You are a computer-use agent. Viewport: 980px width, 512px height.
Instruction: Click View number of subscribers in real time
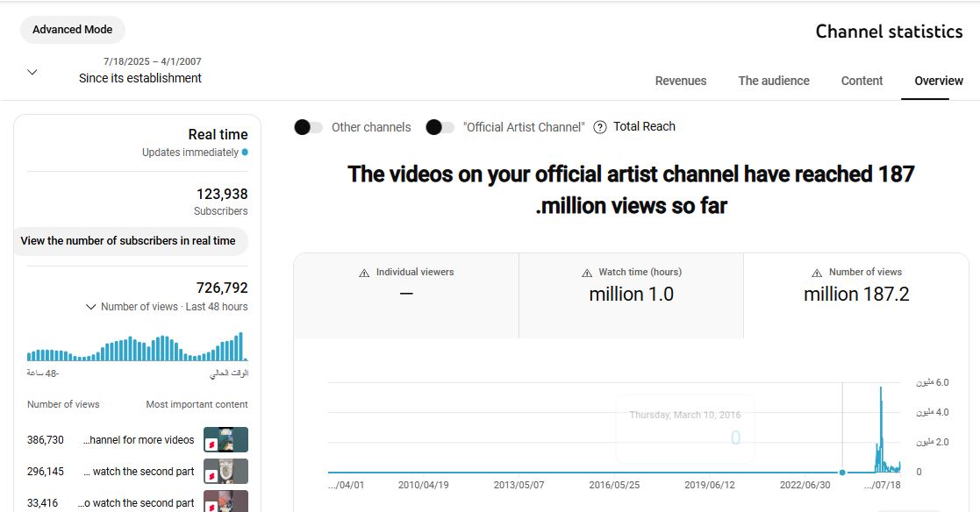click(128, 241)
